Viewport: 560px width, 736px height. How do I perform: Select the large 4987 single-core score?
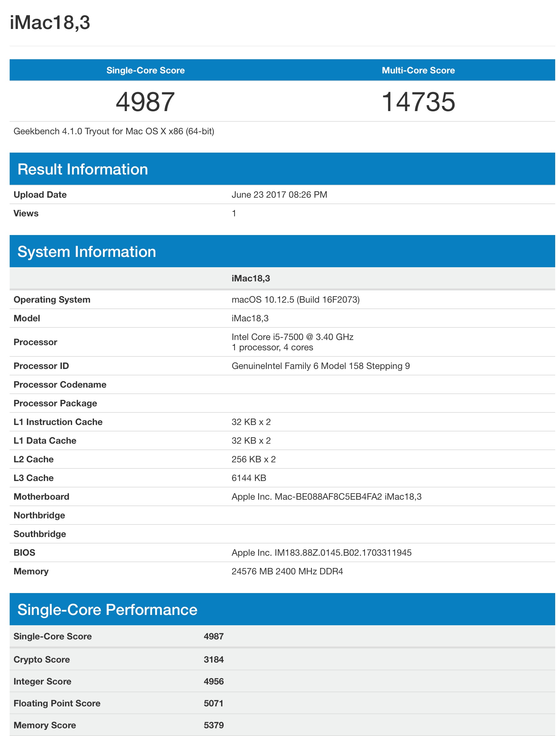(145, 102)
